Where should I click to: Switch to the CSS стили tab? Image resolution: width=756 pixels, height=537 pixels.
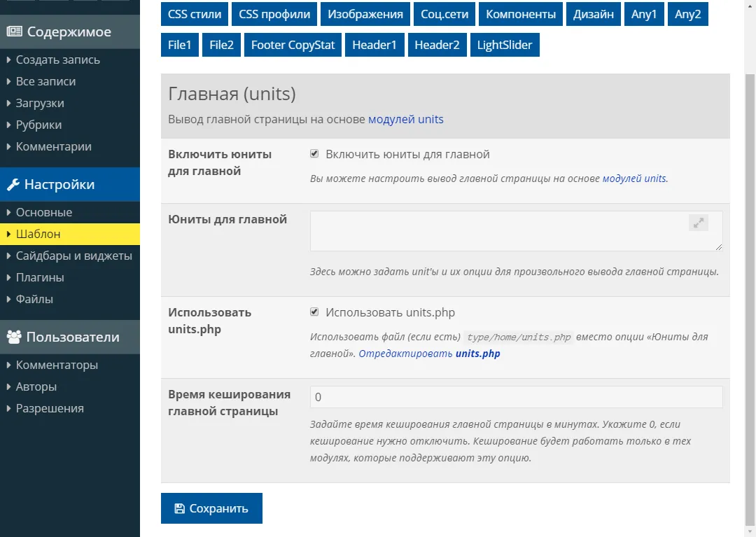point(194,13)
